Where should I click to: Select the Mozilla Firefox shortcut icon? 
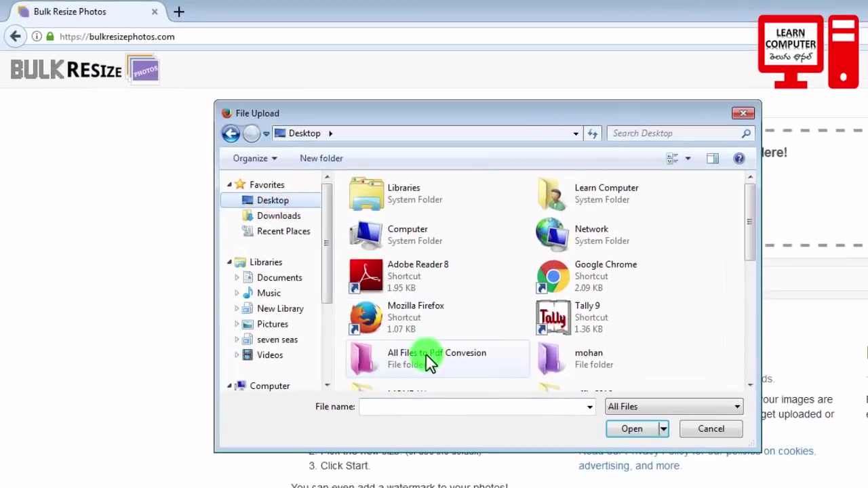pyautogui.click(x=366, y=317)
